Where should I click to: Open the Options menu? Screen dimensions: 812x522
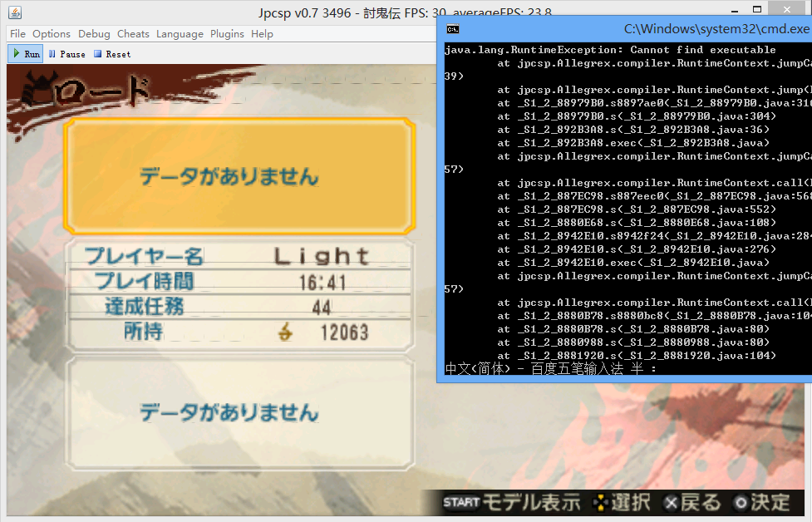pos(52,34)
